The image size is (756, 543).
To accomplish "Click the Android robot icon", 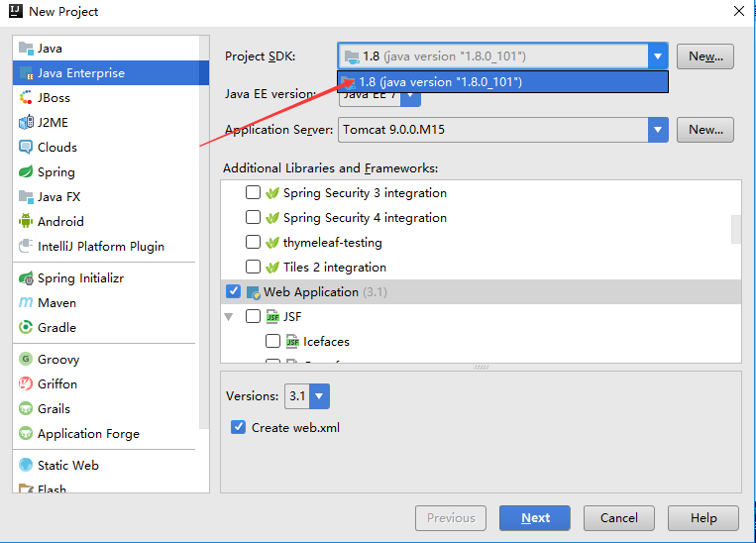I will click(x=26, y=222).
